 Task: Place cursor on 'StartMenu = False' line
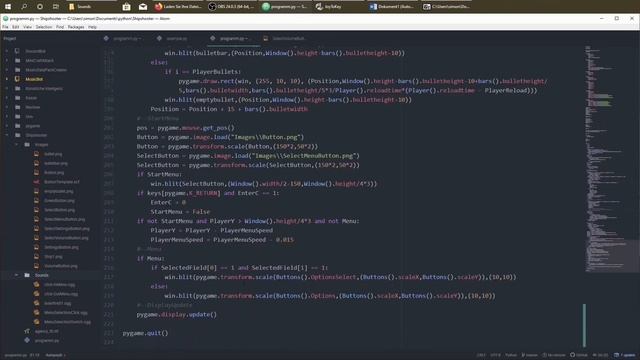(x=180, y=212)
